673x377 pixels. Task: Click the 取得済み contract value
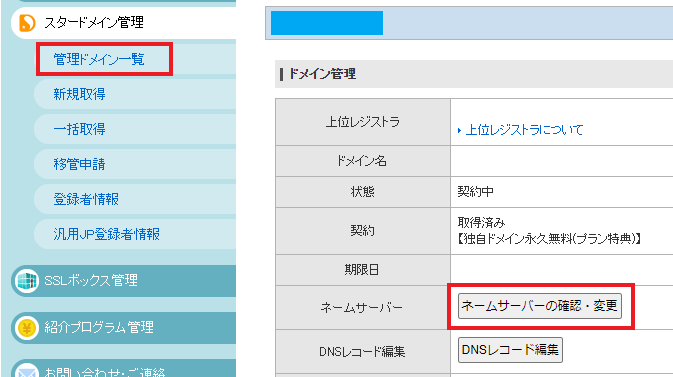(481, 222)
